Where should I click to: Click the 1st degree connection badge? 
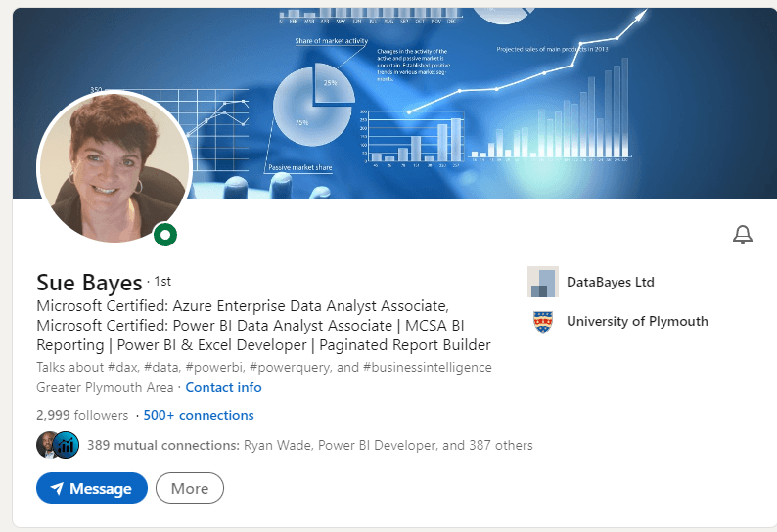click(x=161, y=282)
